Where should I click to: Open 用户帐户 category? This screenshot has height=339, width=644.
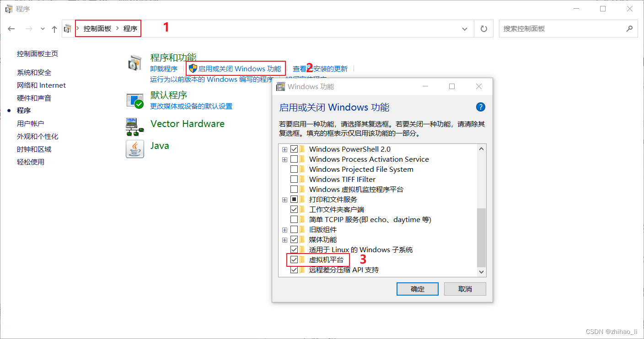(30, 123)
